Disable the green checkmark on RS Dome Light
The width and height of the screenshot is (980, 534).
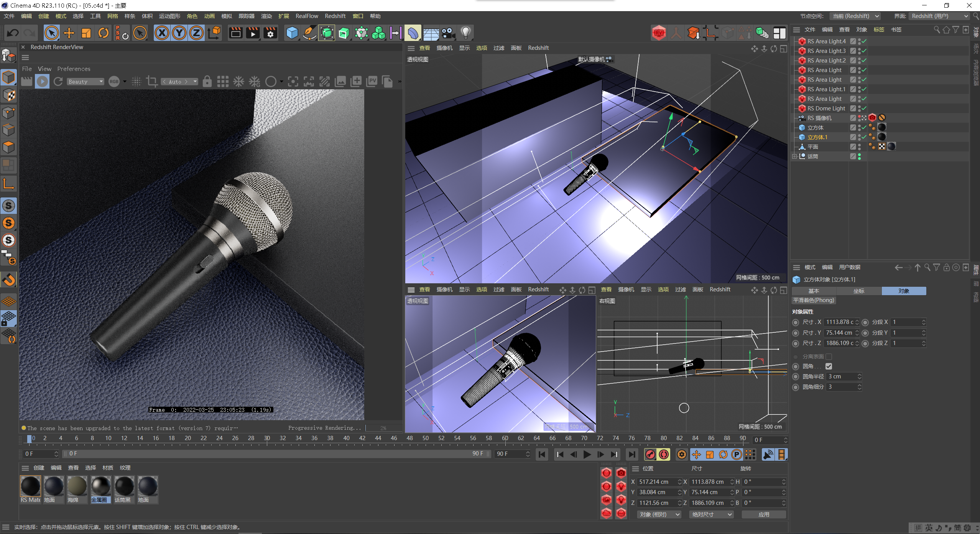tap(864, 108)
